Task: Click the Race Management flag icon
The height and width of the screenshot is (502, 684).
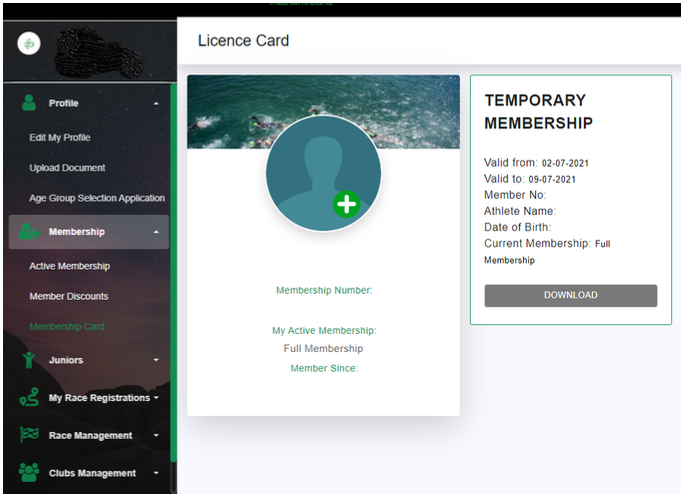Action: [29, 436]
